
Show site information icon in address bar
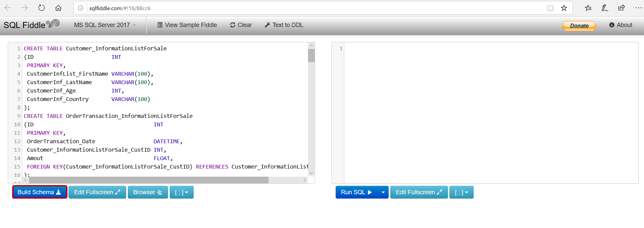point(80,8)
